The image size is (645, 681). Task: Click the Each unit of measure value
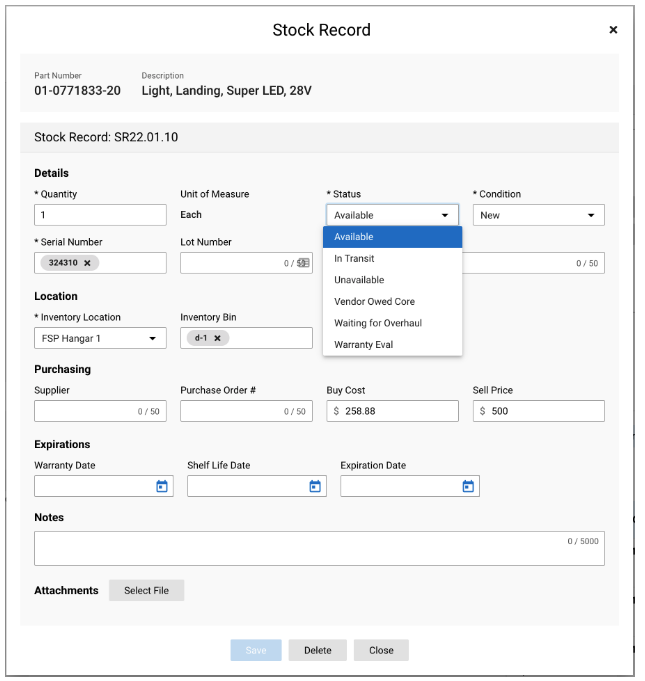click(191, 215)
